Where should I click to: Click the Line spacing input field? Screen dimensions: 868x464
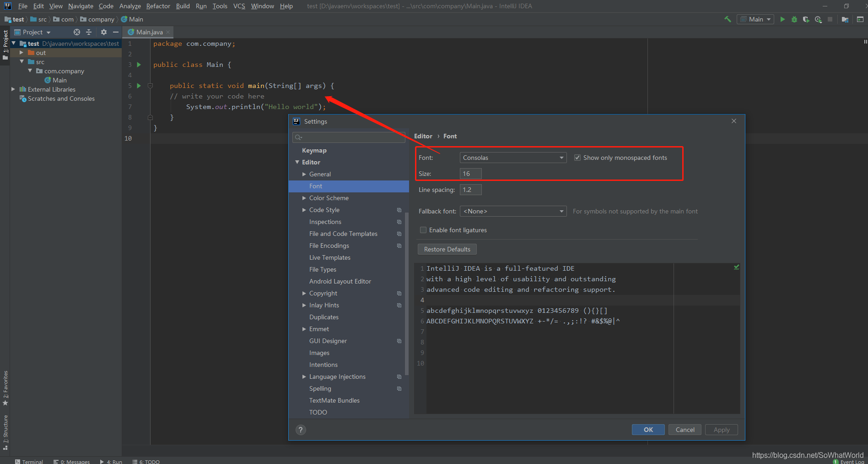[x=470, y=190]
